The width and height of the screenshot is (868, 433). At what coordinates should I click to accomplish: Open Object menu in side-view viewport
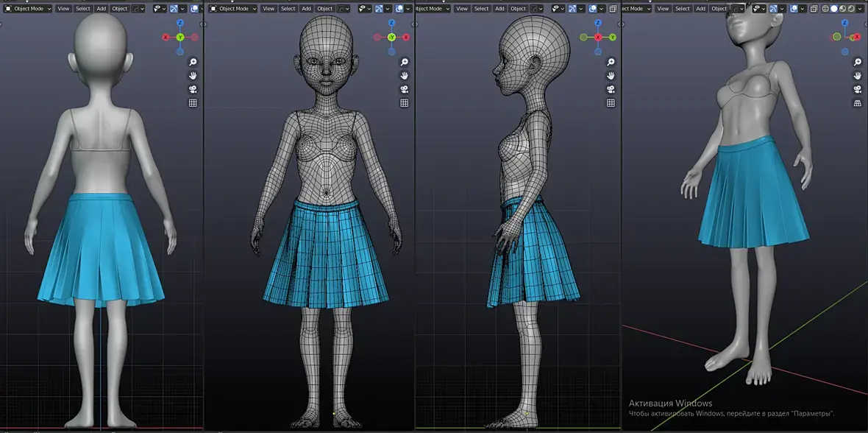click(518, 8)
